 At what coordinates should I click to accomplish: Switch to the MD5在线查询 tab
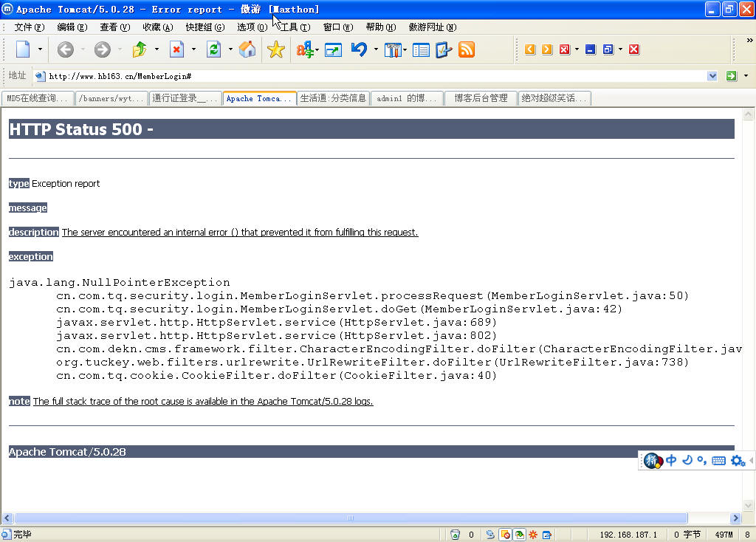(x=38, y=98)
